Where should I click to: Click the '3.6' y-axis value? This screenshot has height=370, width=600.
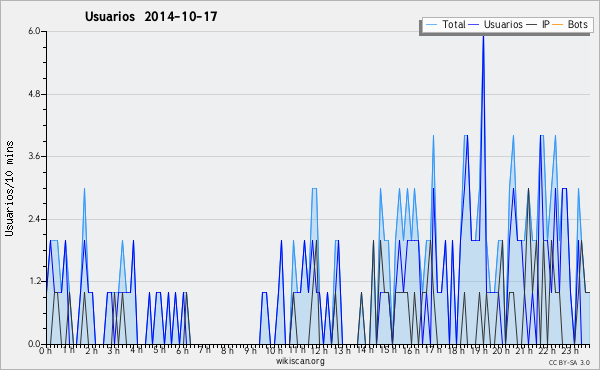click(34, 156)
